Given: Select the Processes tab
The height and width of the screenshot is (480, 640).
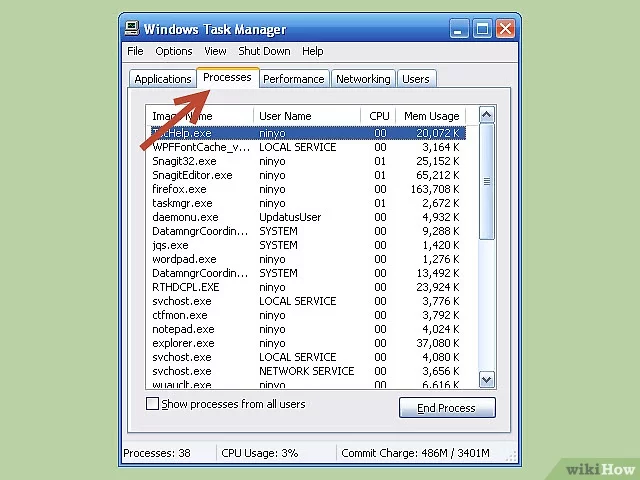Looking at the screenshot, I should pos(227,77).
